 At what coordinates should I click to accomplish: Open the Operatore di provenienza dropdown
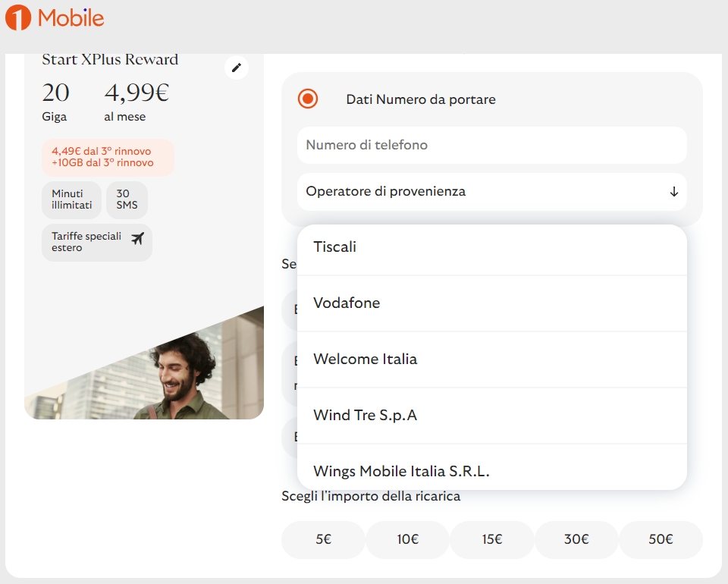[x=491, y=191]
